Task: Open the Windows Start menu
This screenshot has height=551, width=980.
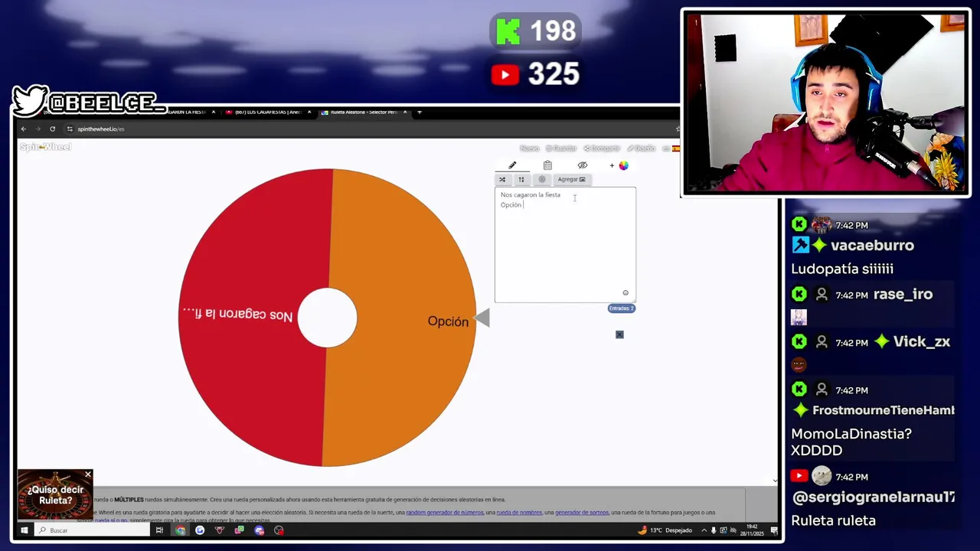Action: click(24, 530)
